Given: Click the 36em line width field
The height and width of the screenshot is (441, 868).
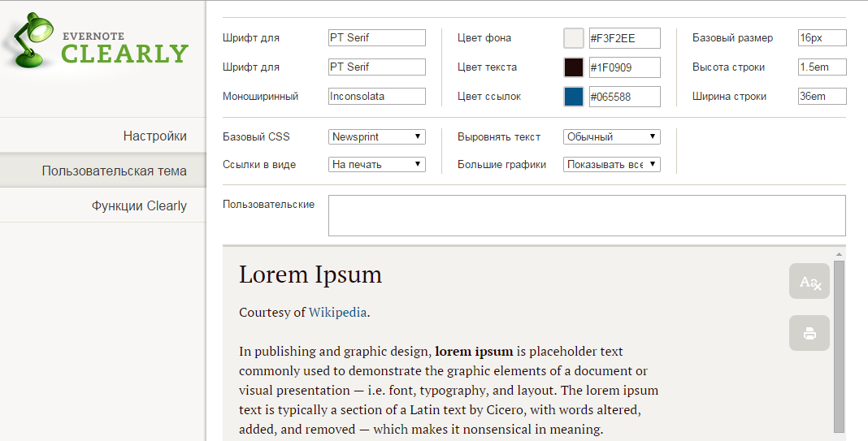Looking at the screenshot, I should (x=822, y=96).
